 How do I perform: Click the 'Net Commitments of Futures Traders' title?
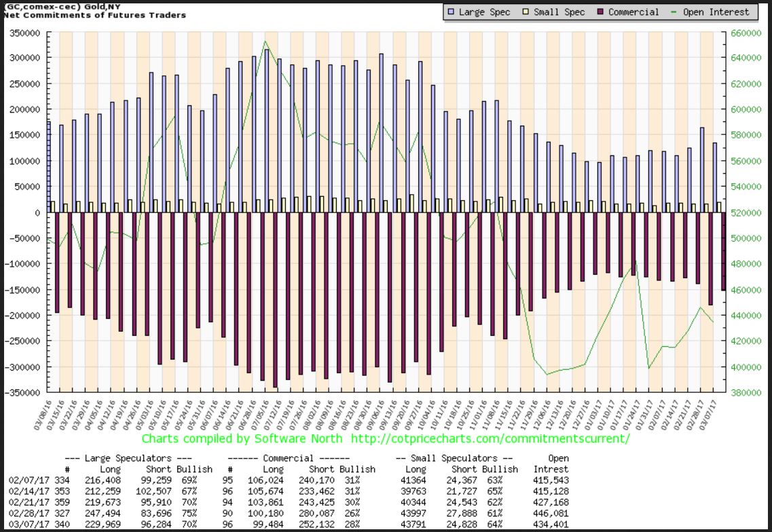point(94,15)
